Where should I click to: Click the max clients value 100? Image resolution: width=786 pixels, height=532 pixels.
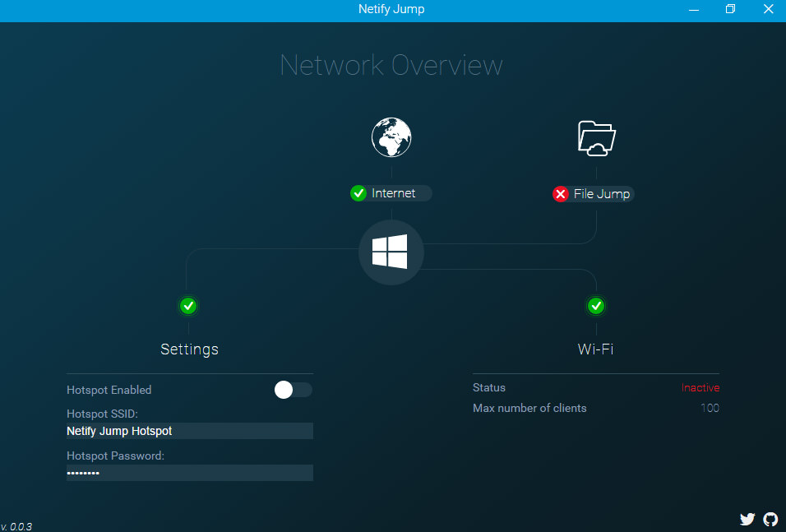710,408
